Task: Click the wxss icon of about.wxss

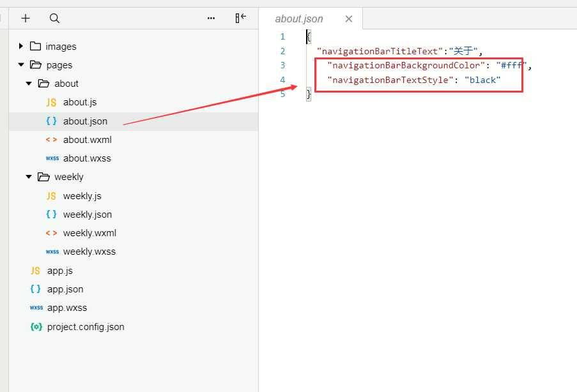Action: 52,158
